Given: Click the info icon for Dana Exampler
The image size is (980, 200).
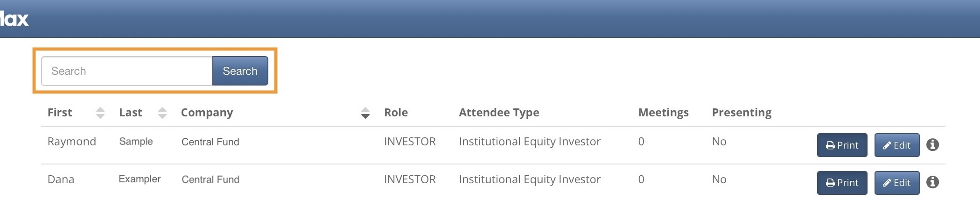Looking at the screenshot, I should [932, 182].
